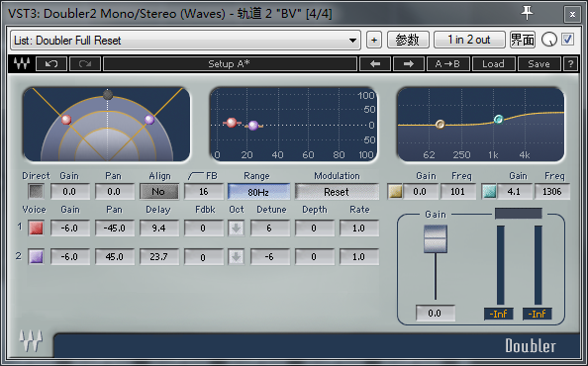Click the Modulation Reset button
The image size is (588, 366).
pyautogui.click(x=337, y=192)
